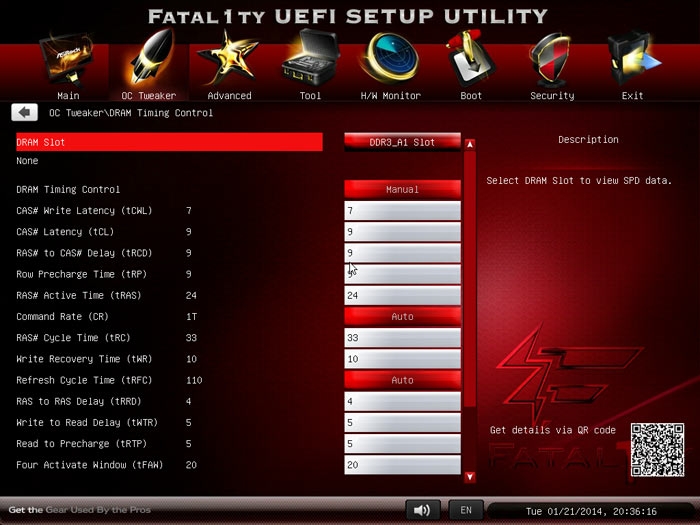This screenshot has height=525, width=700.
Task: Select the CAS# Write Latency (tCWL) label
Action: pos(84,210)
